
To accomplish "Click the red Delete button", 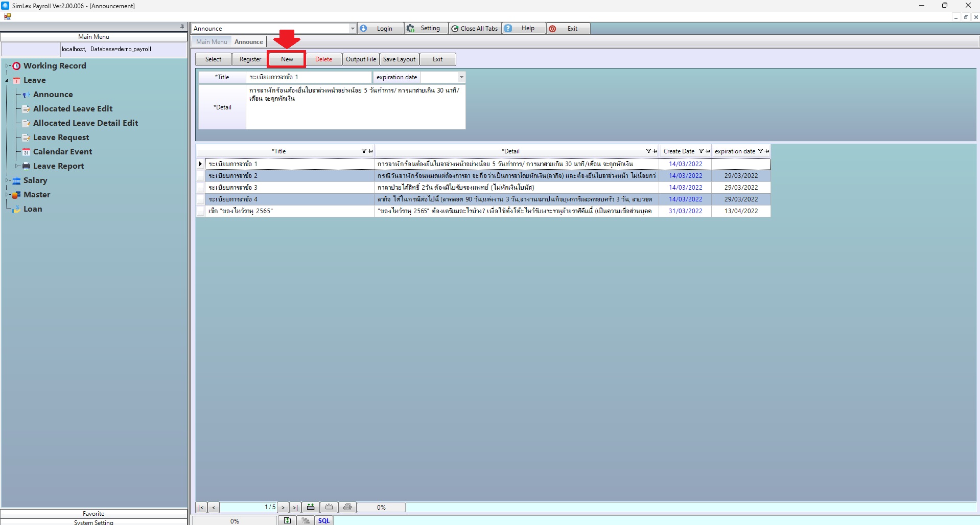I will pos(323,59).
